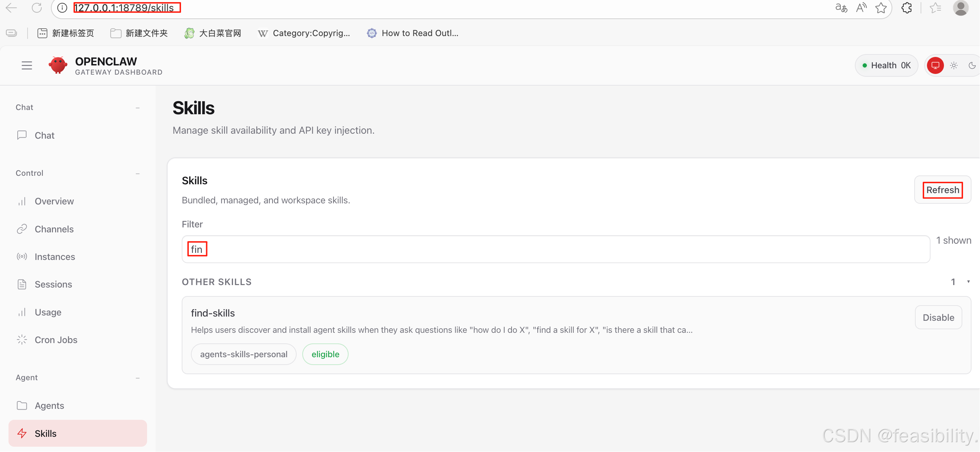
Task: Click the Filter text field
Action: tap(555, 249)
